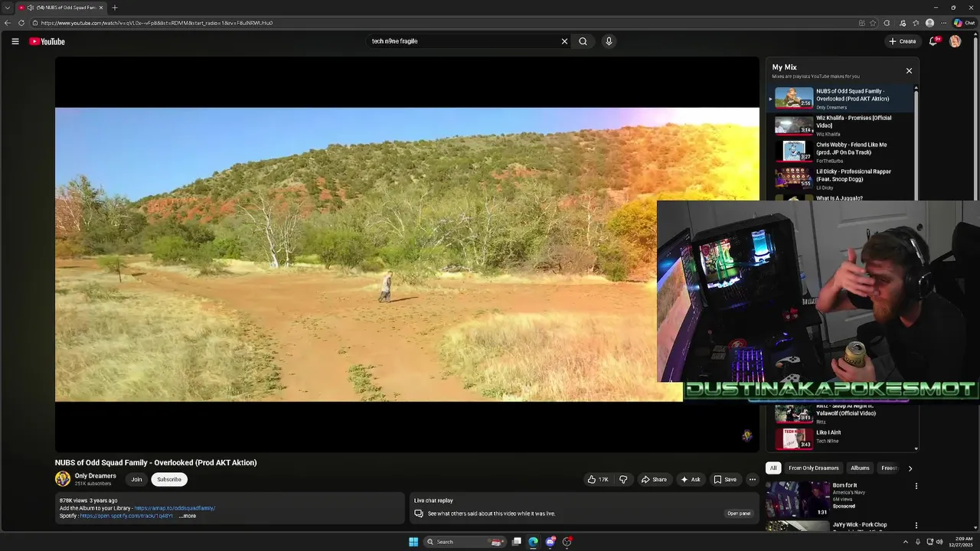Open YouTube notifications bell
The width and height of the screenshot is (980, 551).
point(933,41)
